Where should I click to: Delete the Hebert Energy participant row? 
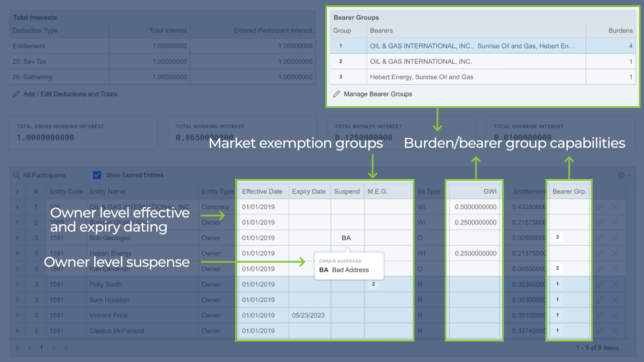(x=615, y=253)
